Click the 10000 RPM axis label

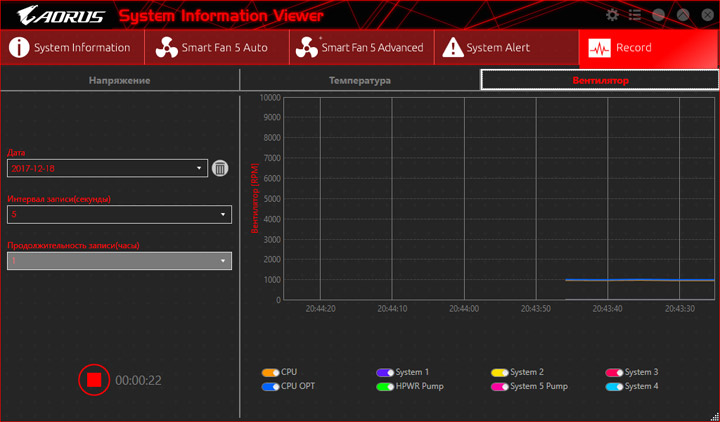[x=270, y=97]
